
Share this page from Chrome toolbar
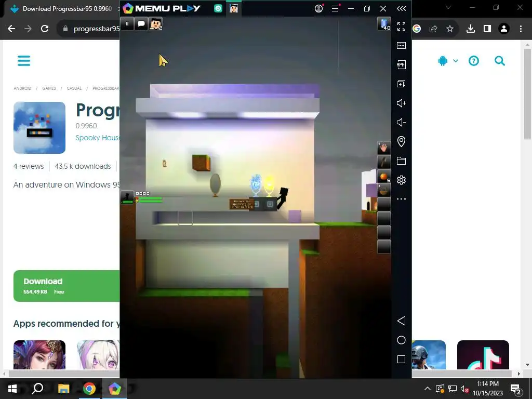click(x=433, y=29)
